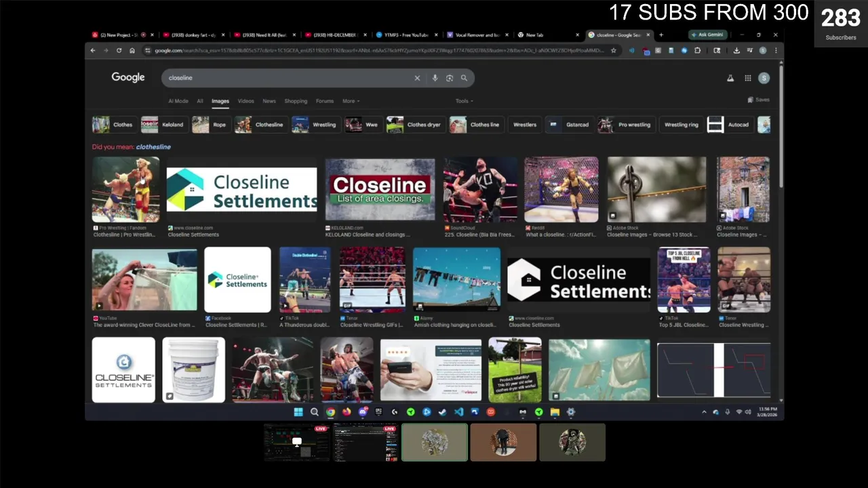Open the SoundCloud 225 Closeline image
The width and height of the screenshot is (868, 488).
480,190
